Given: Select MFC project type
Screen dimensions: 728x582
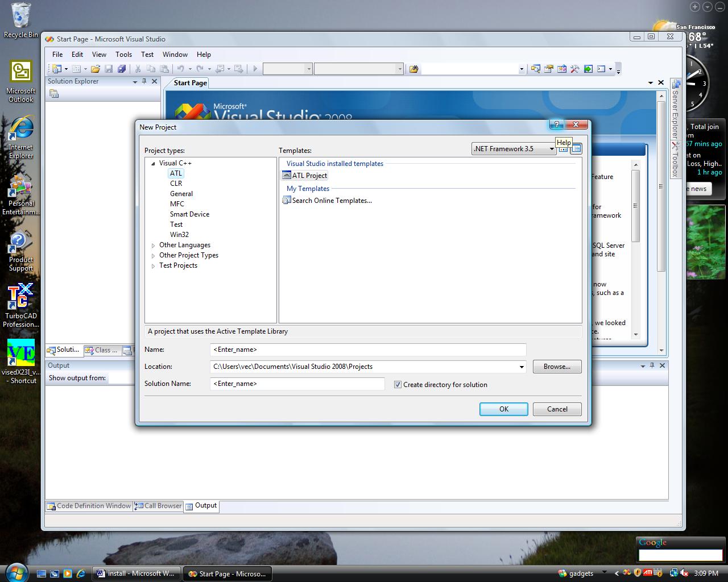Looking at the screenshot, I should [x=177, y=204].
